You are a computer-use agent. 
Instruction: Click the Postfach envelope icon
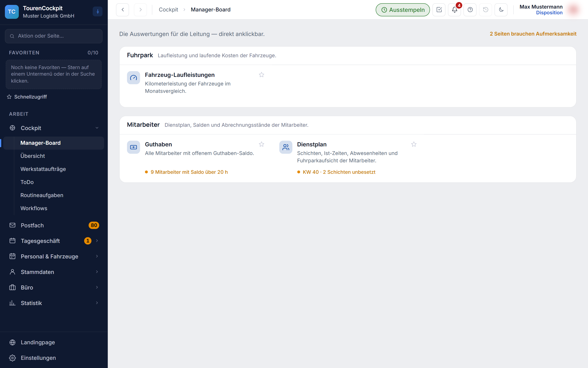[12, 225]
